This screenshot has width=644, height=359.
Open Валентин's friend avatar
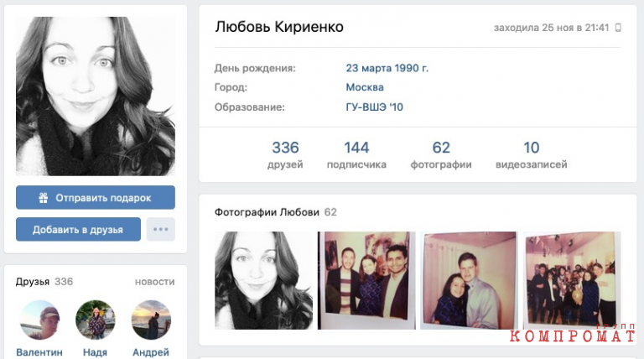[x=39, y=320]
